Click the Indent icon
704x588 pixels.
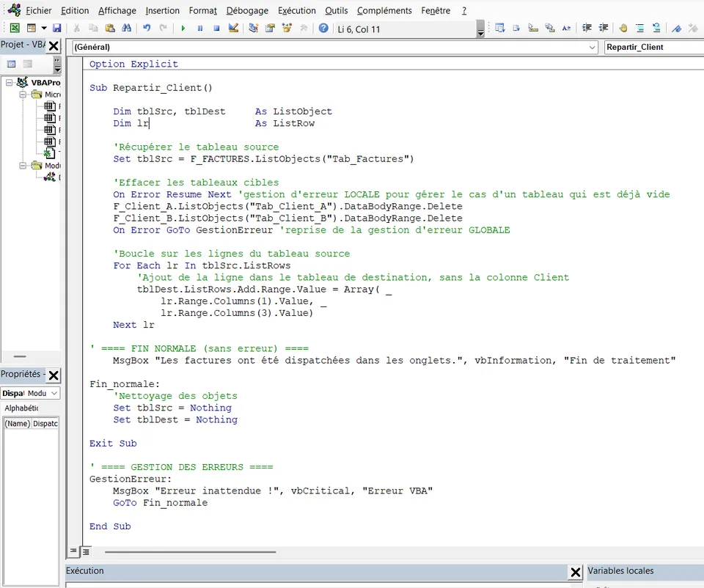click(x=587, y=28)
